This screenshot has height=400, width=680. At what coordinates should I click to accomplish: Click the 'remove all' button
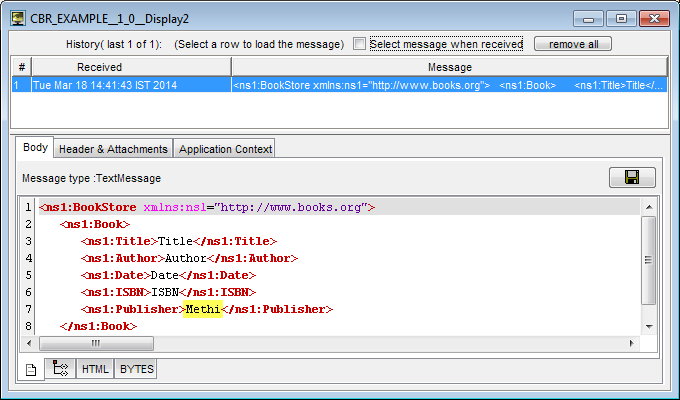(573, 44)
